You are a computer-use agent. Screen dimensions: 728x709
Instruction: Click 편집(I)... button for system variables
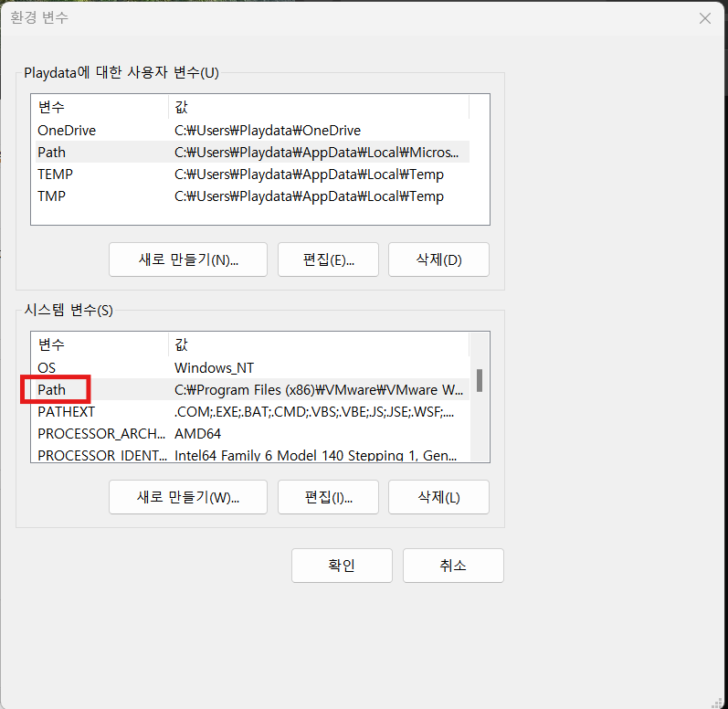[x=328, y=497]
